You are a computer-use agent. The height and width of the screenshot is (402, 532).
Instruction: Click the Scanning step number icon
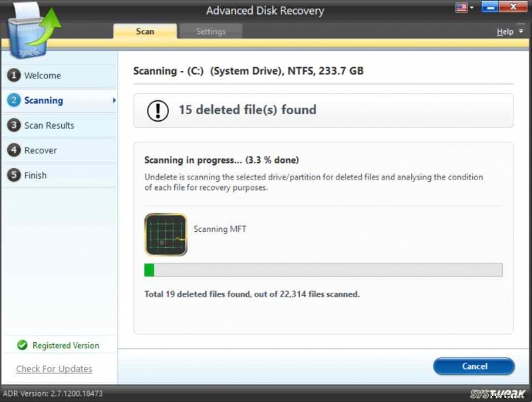15,100
